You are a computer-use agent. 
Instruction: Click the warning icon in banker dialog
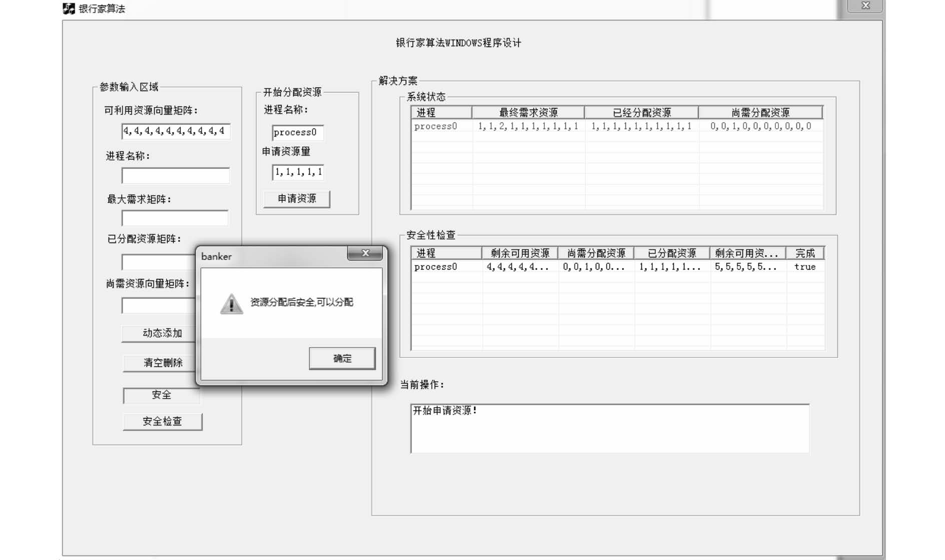point(231,303)
